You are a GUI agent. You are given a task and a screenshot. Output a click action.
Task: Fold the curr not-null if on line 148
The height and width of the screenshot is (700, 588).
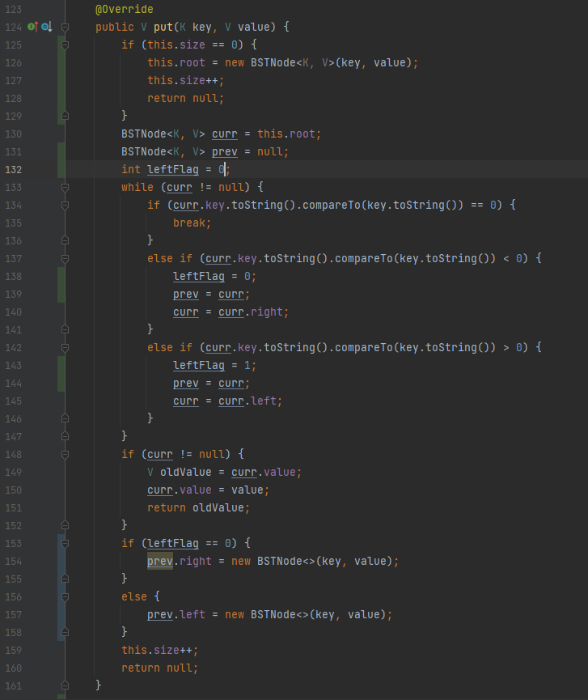(66, 454)
